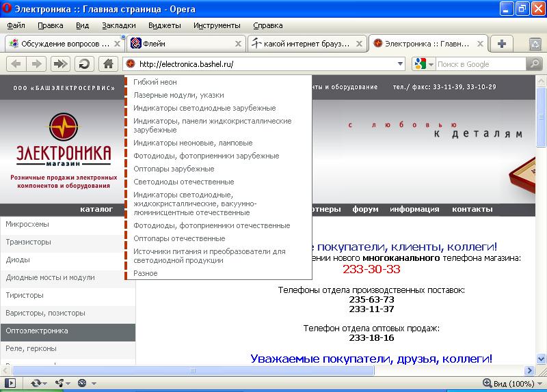Screen dimensions: 547x392
Task: Select the highlighted Оптоэлектроника category
Action: [68, 331]
